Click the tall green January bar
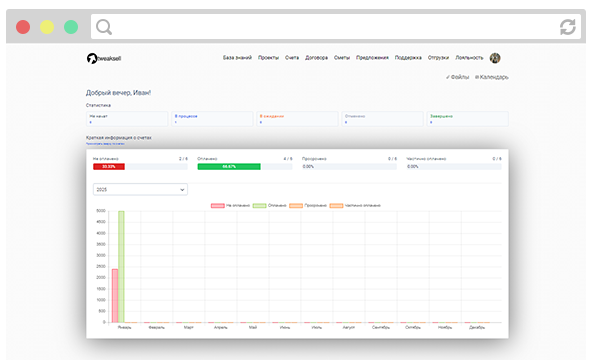 point(121,267)
